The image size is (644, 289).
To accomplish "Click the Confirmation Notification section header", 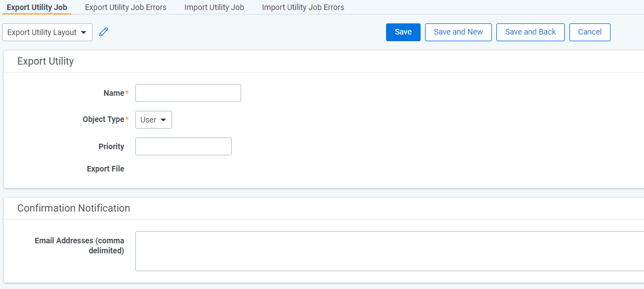I will (74, 208).
